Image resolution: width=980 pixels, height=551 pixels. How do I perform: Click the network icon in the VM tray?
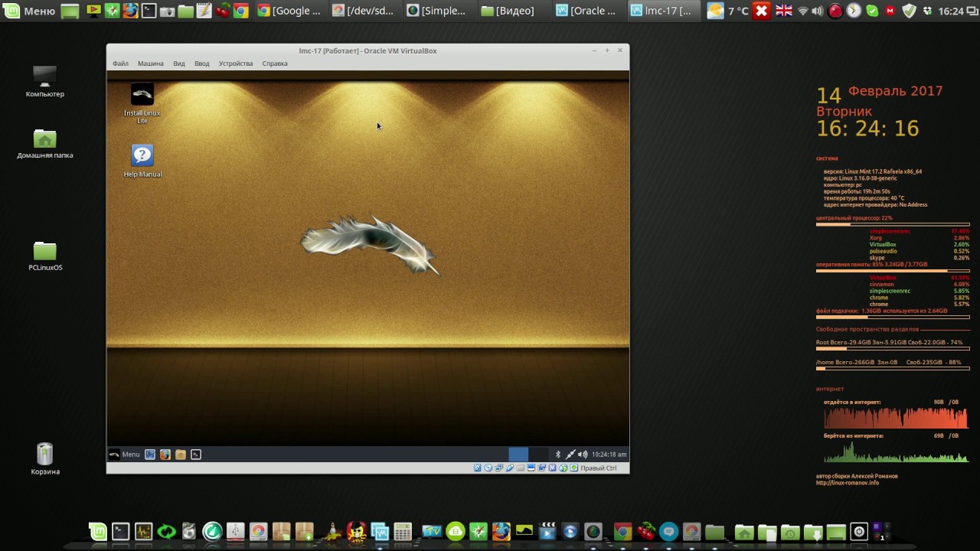tap(570, 455)
